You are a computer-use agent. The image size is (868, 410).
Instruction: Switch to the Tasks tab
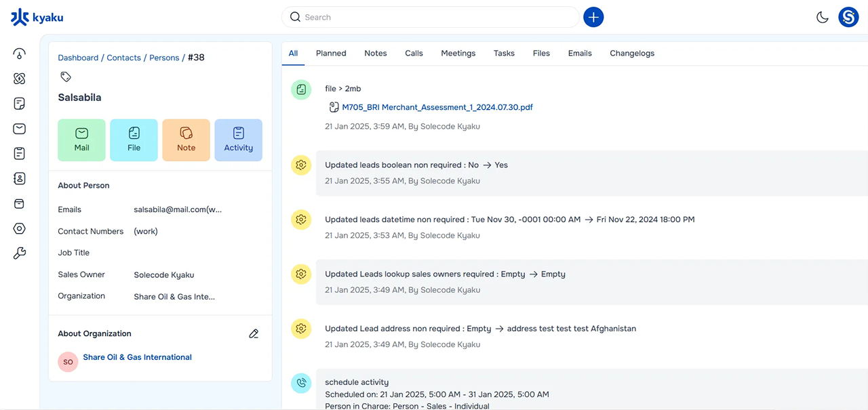(x=504, y=53)
